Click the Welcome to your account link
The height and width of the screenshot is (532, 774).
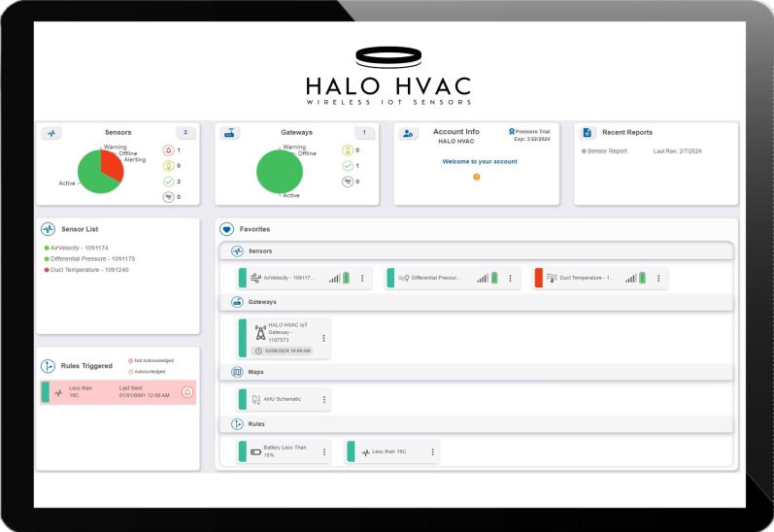(480, 161)
